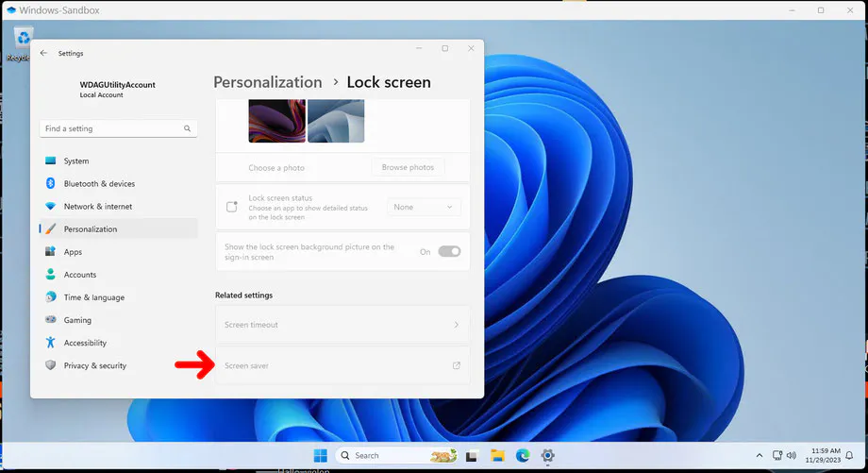868x473 pixels.
Task: Click the Bluetooth icon in sidebar
Action: (x=50, y=183)
